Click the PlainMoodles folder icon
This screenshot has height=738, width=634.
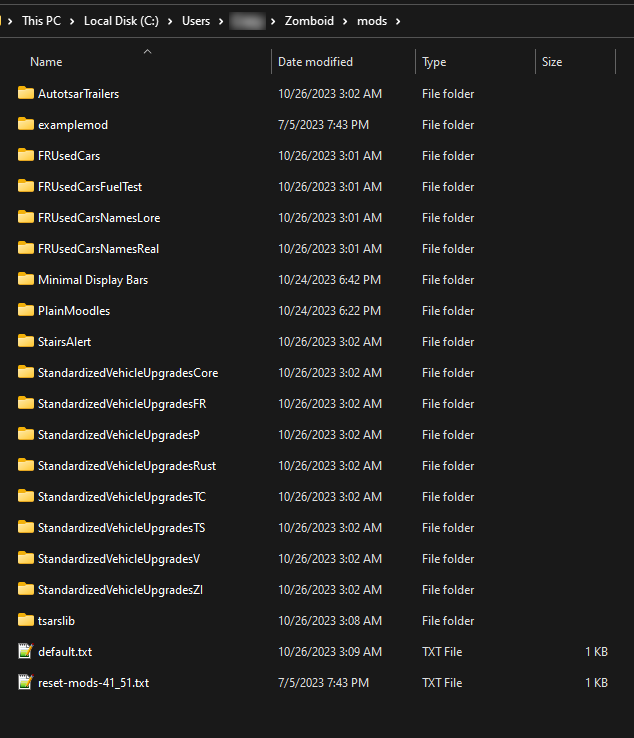point(26,310)
